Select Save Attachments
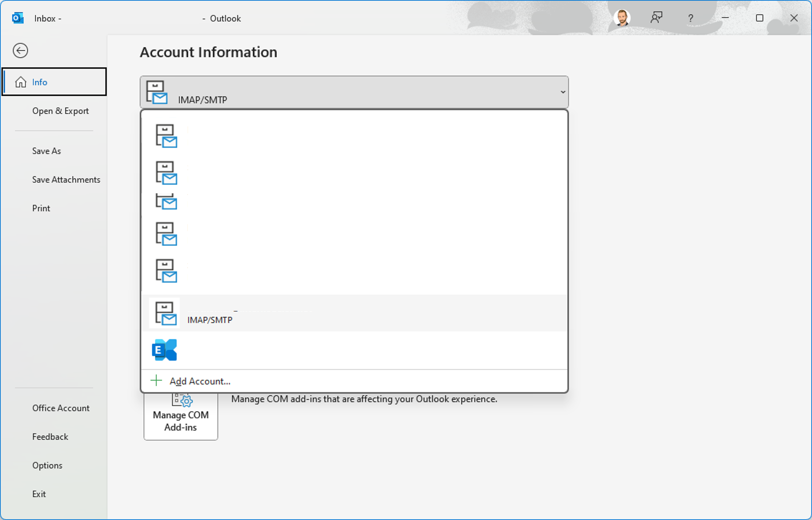 66,180
